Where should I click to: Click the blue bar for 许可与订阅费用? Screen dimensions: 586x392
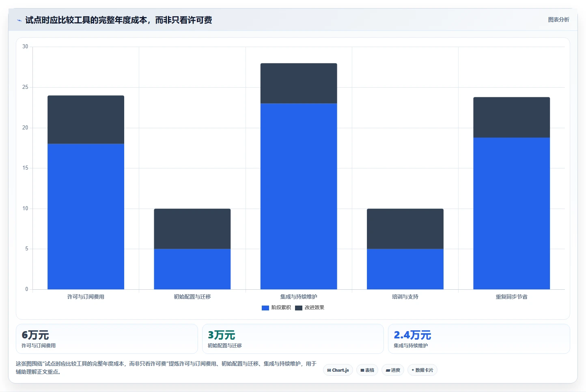tap(86, 217)
